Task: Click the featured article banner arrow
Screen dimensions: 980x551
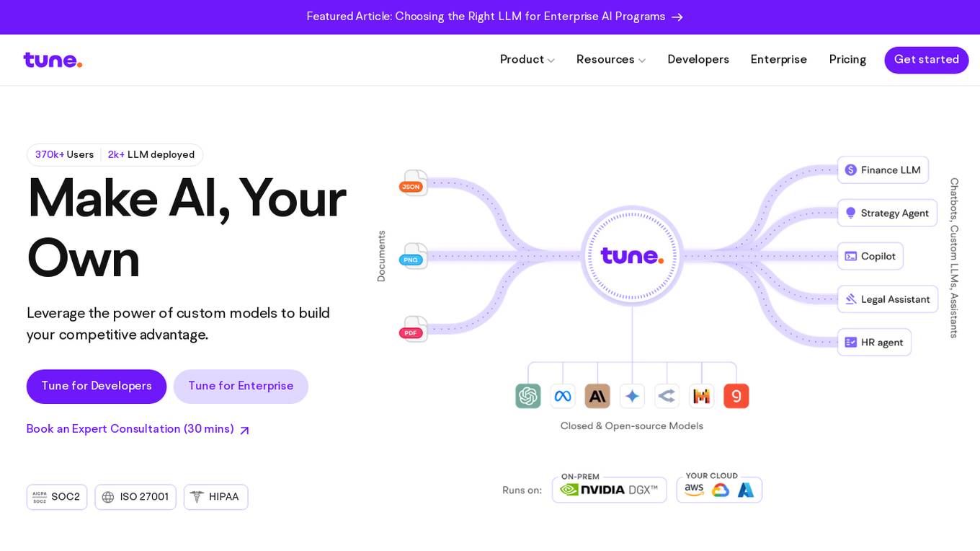Action: (x=677, y=17)
